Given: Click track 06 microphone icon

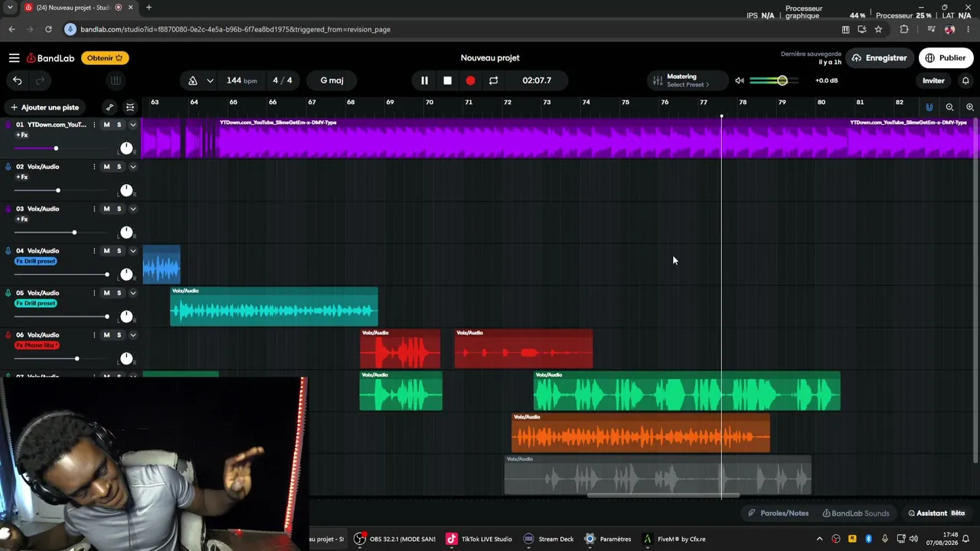Looking at the screenshot, I should tap(8, 335).
